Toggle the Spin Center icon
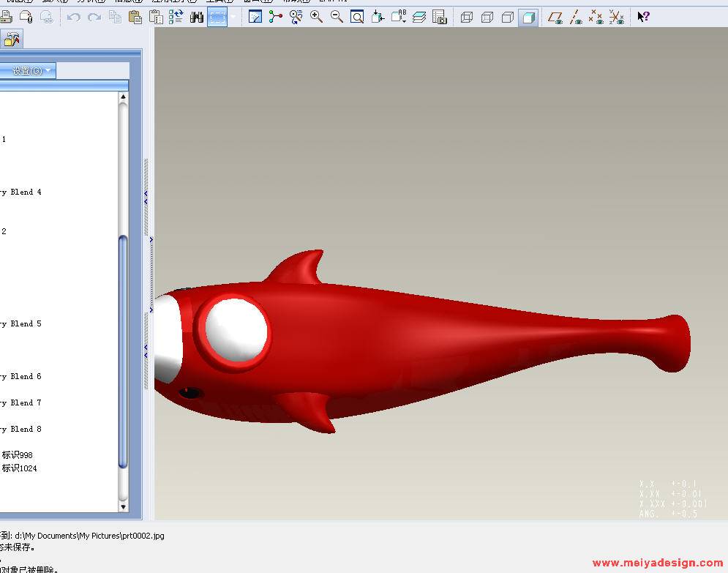Screen dimensions: 728x573 (275, 17)
